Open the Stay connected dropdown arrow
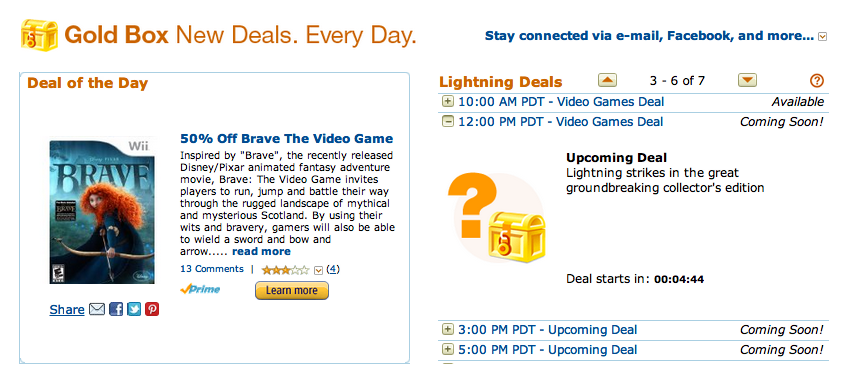This screenshot has width=841, height=372. [x=822, y=36]
